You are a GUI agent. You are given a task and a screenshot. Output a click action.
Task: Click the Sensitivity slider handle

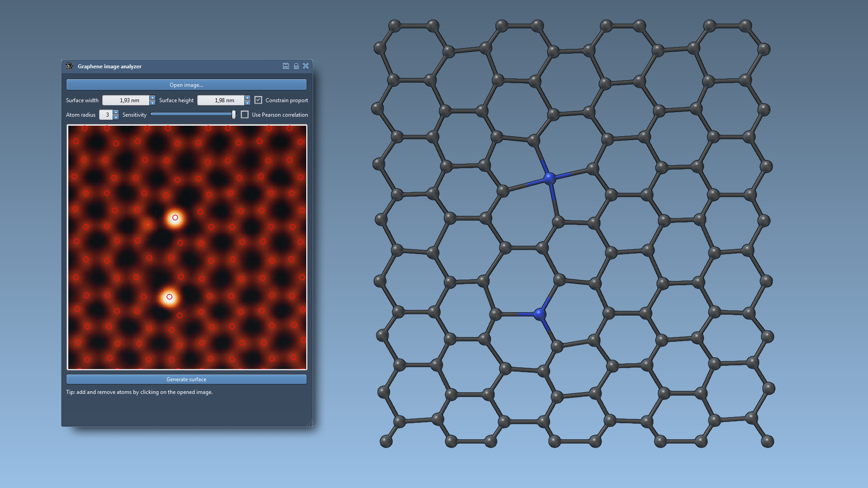tap(234, 114)
